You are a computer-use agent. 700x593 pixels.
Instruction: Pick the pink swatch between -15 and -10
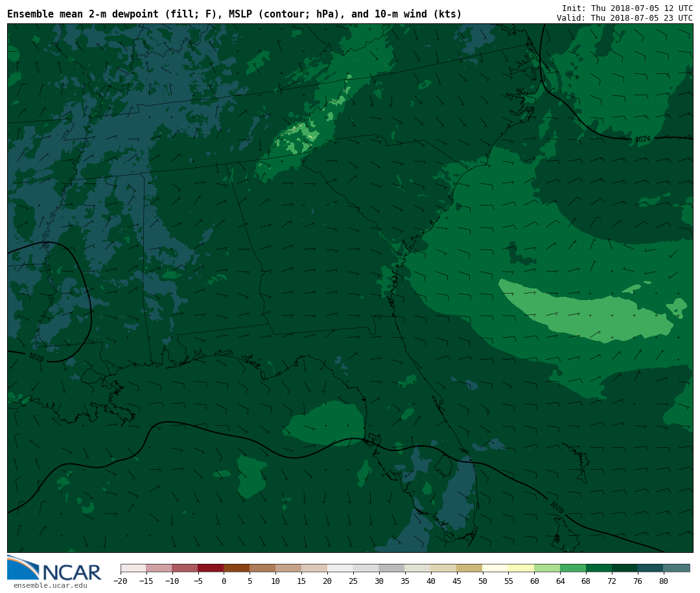coord(159,568)
